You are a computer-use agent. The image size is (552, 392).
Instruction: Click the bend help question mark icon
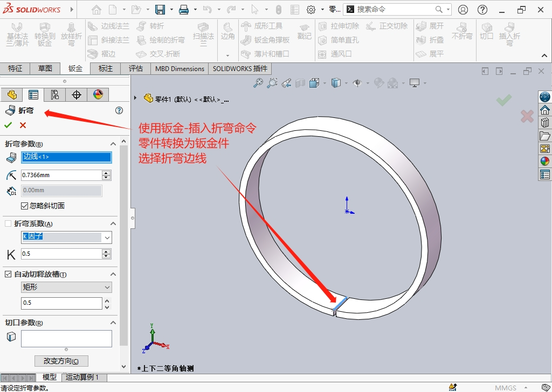click(119, 110)
